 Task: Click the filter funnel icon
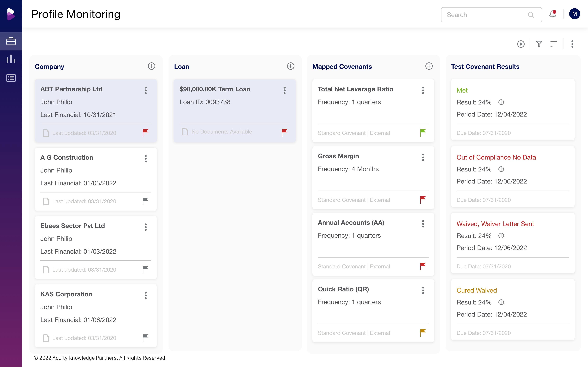click(539, 44)
